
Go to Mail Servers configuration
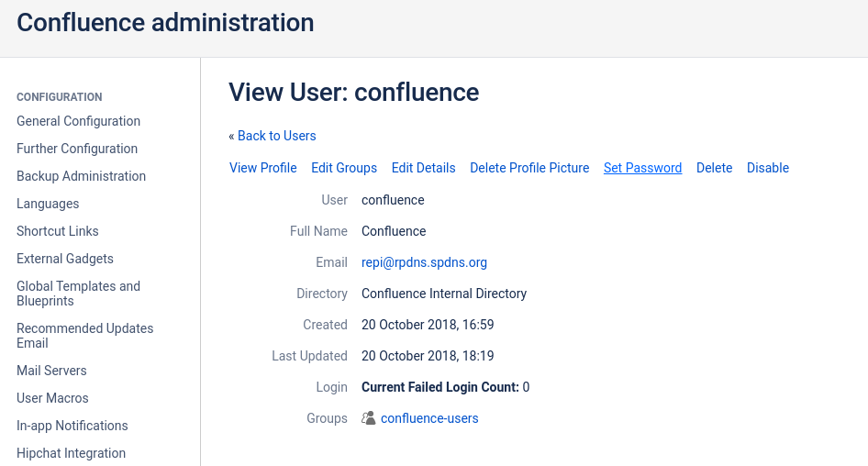(x=51, y=371)
